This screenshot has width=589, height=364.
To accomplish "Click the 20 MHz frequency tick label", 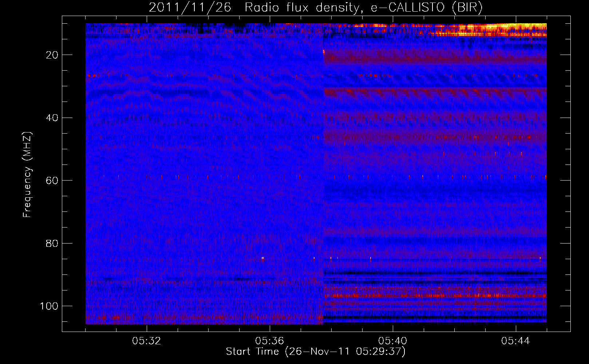I will click(52, 55).
